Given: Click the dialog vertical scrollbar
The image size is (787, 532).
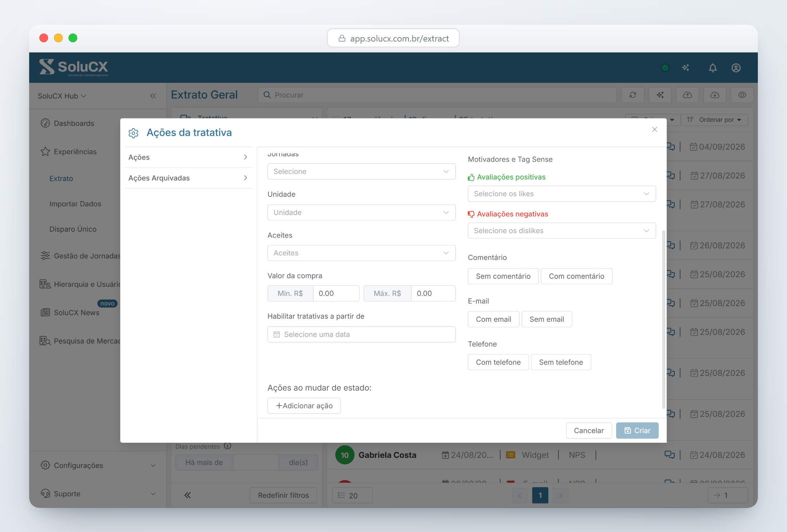Looking at the screenshot, I should pos(663,319).
